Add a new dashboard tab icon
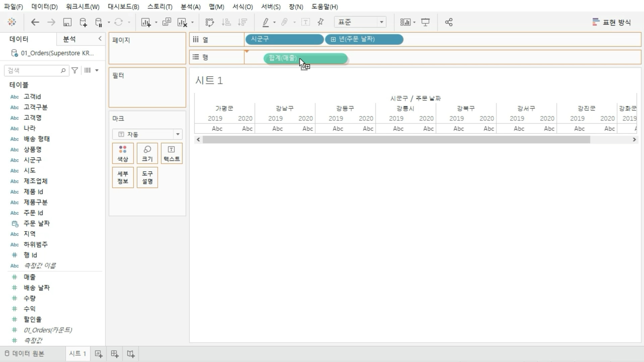The image size is (644, 362). [115, 354]
